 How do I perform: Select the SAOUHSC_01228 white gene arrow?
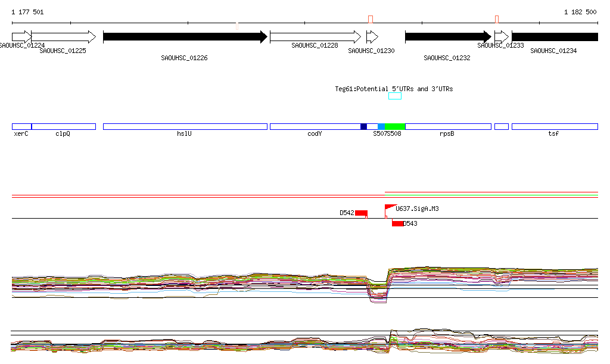315,37
